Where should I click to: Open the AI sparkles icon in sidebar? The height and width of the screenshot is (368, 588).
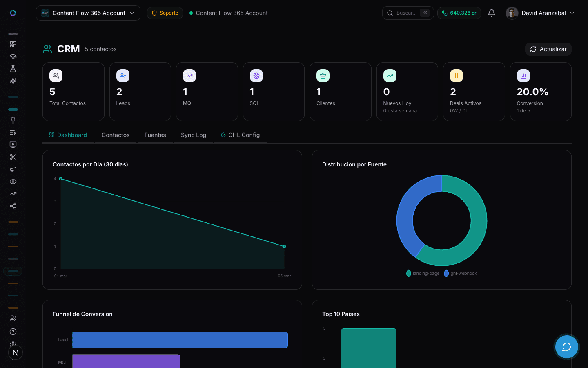[x=13, y=81]
